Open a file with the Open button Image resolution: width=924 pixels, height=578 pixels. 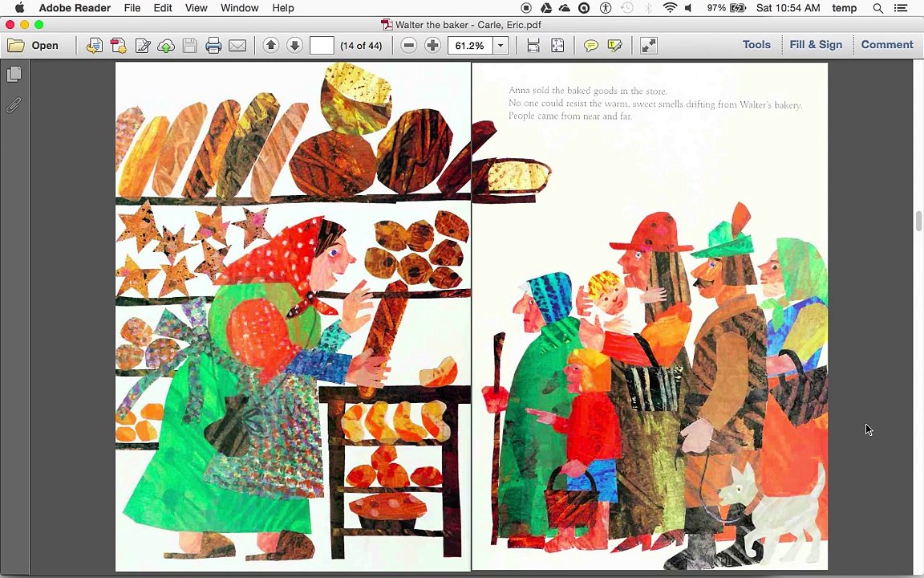click(33, 46)
